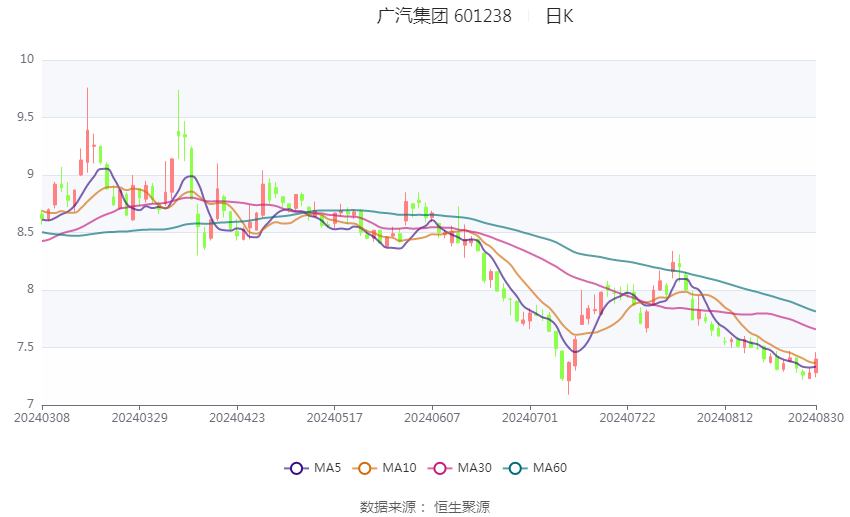850x517 pixels.
Task: Select the 20240812 x-axis date label
Action: (x=725, y=418)
